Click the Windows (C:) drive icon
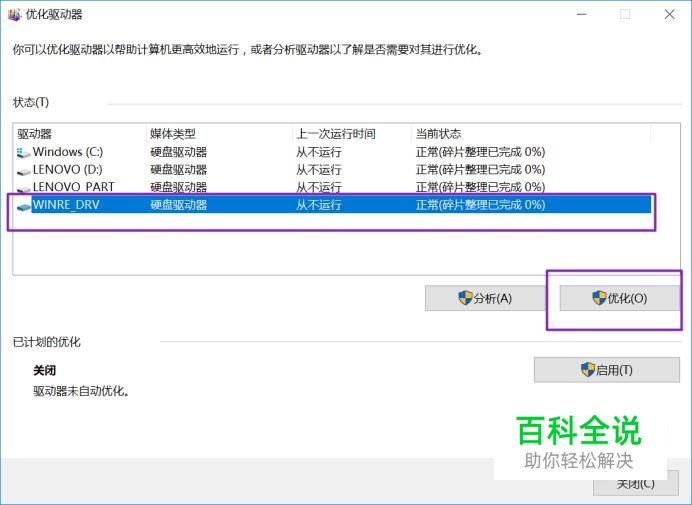692x505 pixels. [23, 153]
